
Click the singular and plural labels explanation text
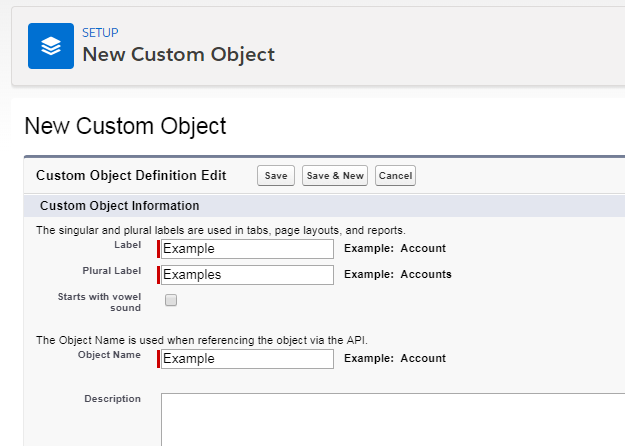click(221, 230)
